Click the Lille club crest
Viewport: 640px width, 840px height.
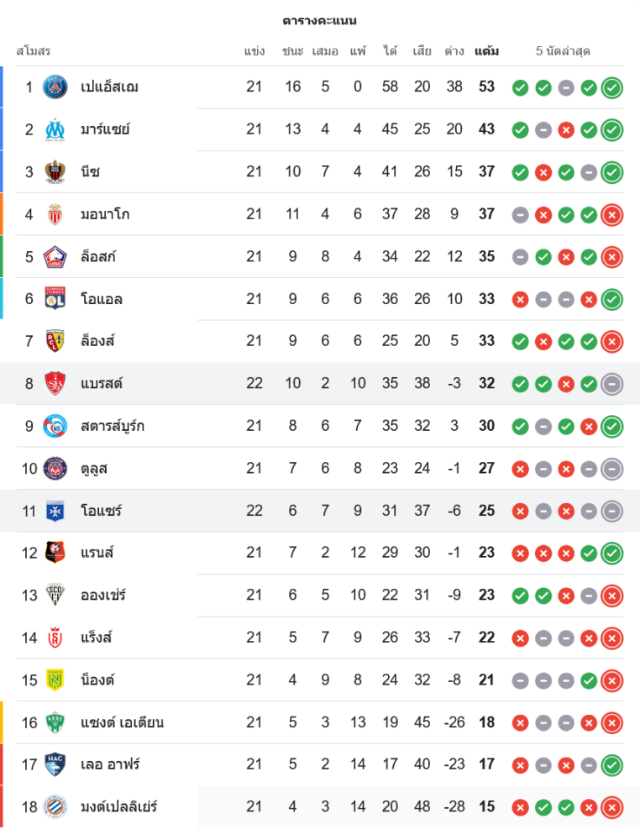pyautogui.click(x=55, y=256)
